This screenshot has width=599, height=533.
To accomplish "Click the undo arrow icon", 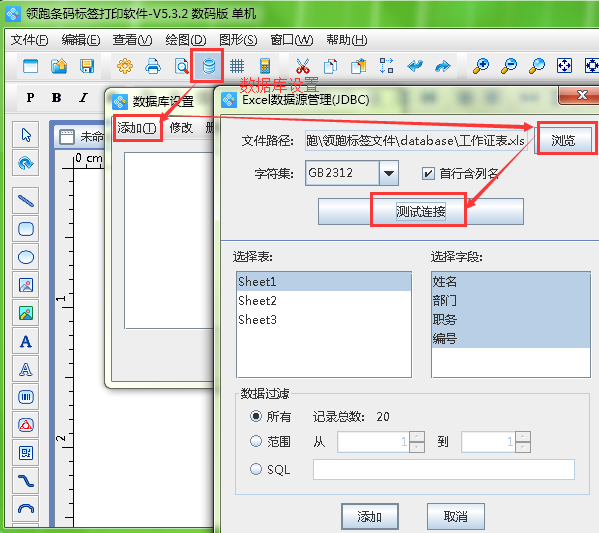I will 415,66.
